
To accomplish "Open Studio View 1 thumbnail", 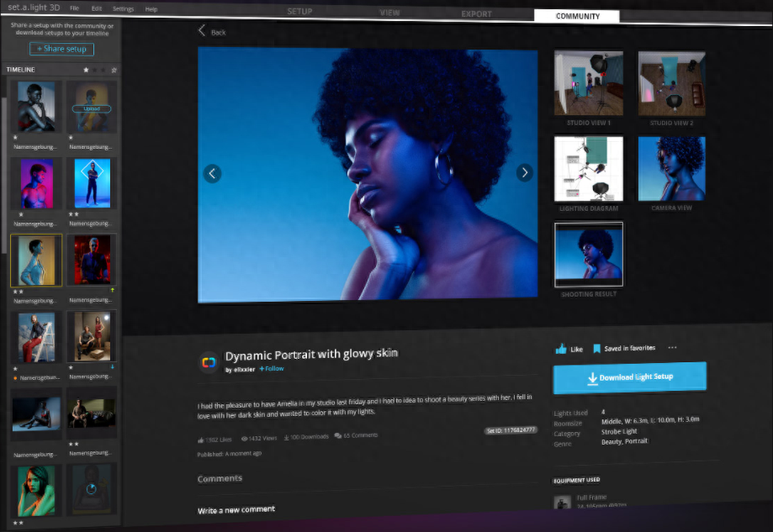I will 589,83.
